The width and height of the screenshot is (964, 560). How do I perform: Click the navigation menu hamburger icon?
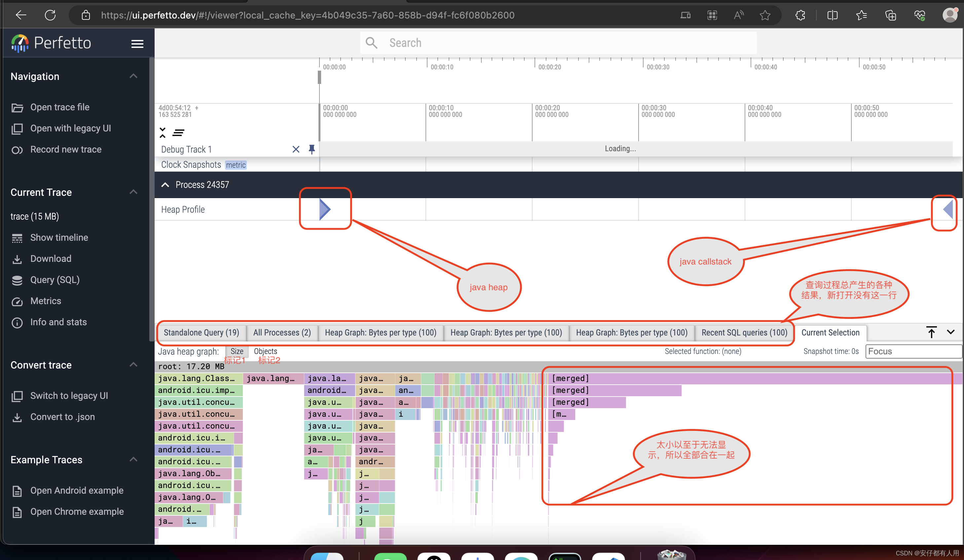tap(137, 44)
